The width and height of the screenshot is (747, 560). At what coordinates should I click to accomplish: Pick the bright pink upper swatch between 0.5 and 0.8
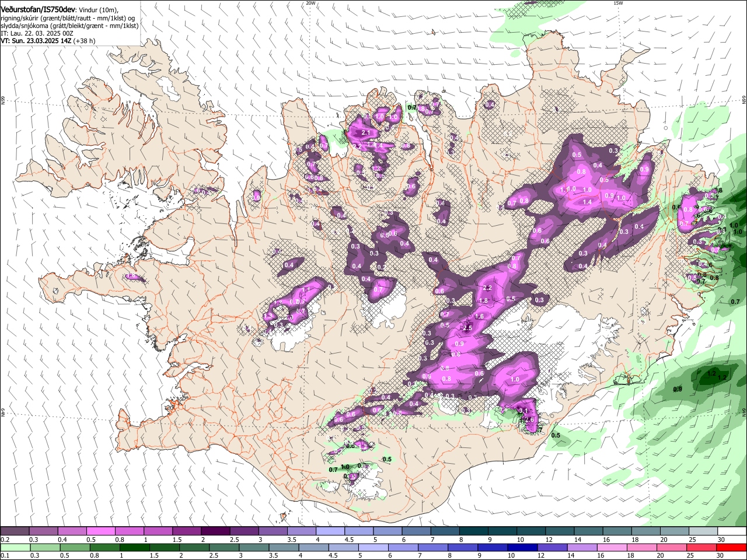click(x=101, y=531)
